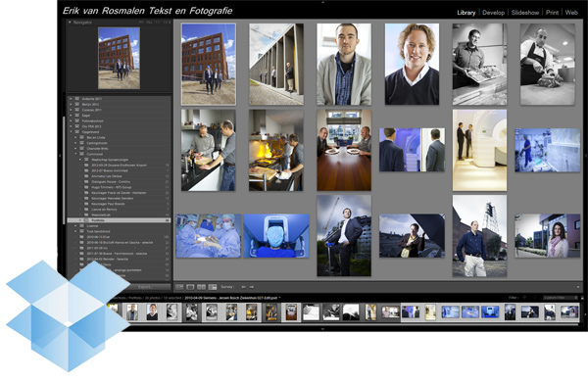Select the highlighted Portfolio collection
588x383 pixels.
pyautogui.click(x=120, y=220)
